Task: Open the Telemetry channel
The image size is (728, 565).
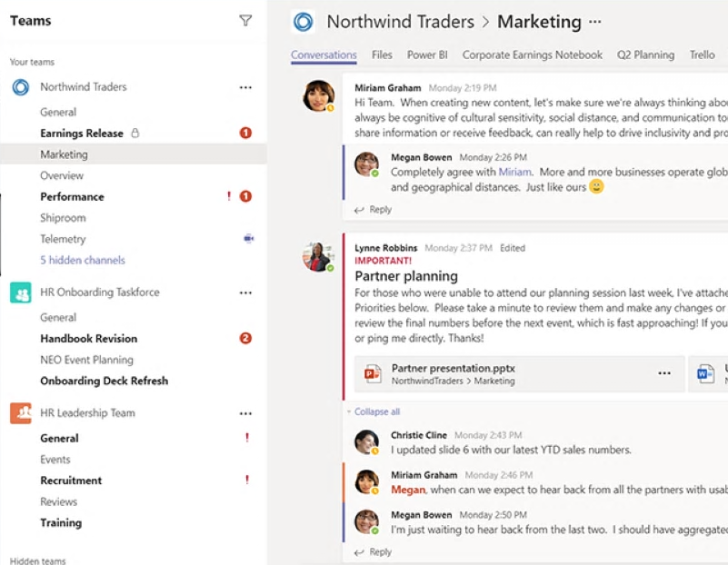Action: (x=63, y=239)
